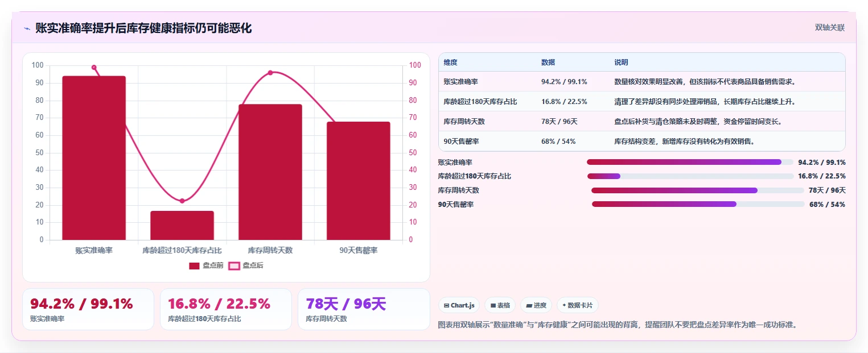Click the 库龄超过180天库存占比 x-axis label
Image resolution: width=868 pixels, height=353 pixels.
click(182, 250)
